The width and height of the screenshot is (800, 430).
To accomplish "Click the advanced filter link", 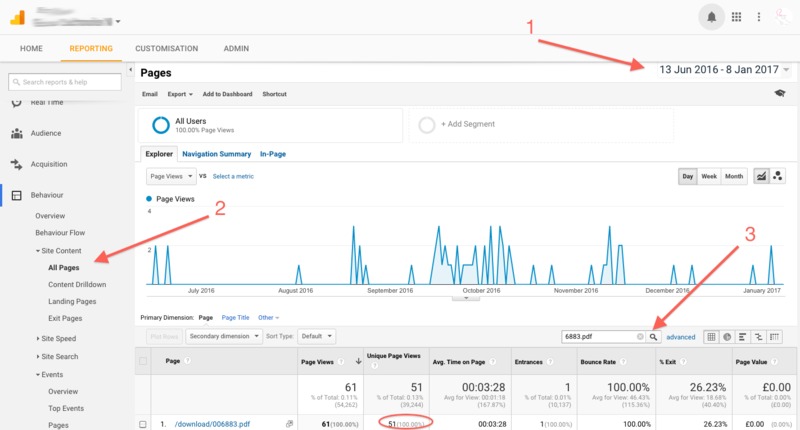I will point(681,337).
